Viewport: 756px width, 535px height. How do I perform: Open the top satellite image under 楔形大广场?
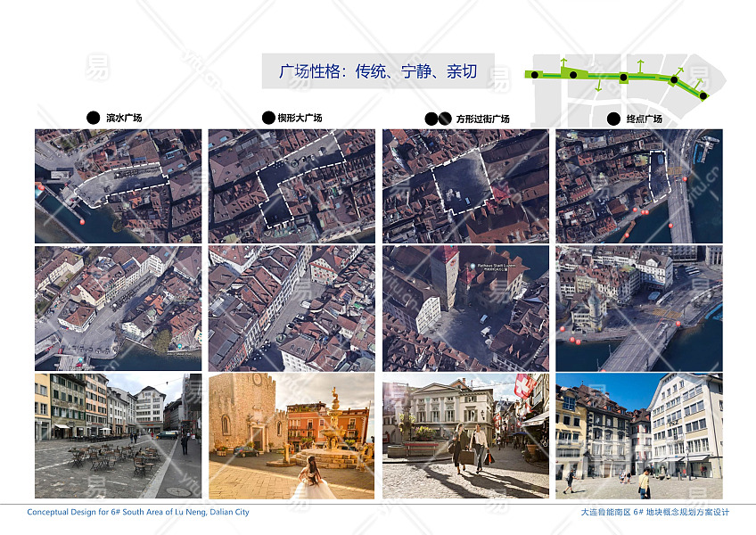(292, 186)
